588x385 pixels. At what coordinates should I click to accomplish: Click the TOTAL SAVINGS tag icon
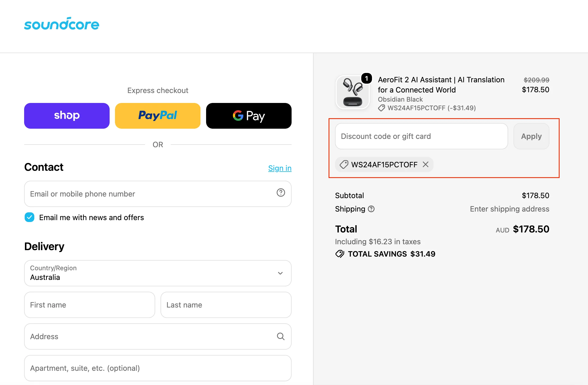pos(340,254)
